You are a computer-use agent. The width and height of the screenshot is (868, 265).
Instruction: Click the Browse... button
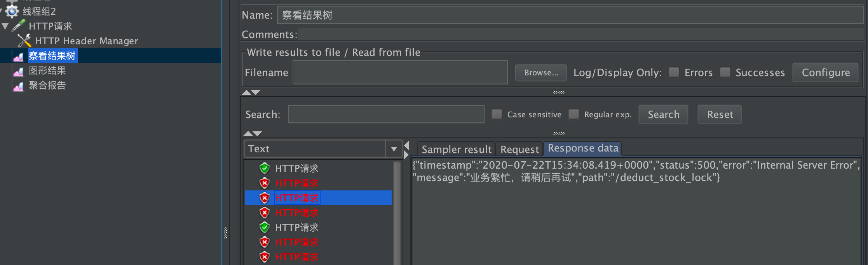[541, 73]
